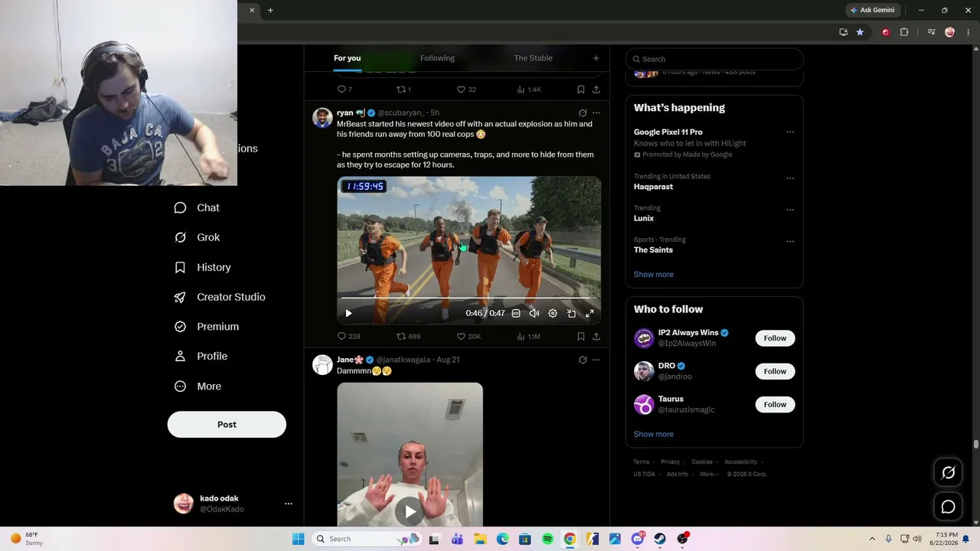Toggle the Chrome bookmark star
Image resolution: width=980 pixels, height=551 pixels.
860,32
